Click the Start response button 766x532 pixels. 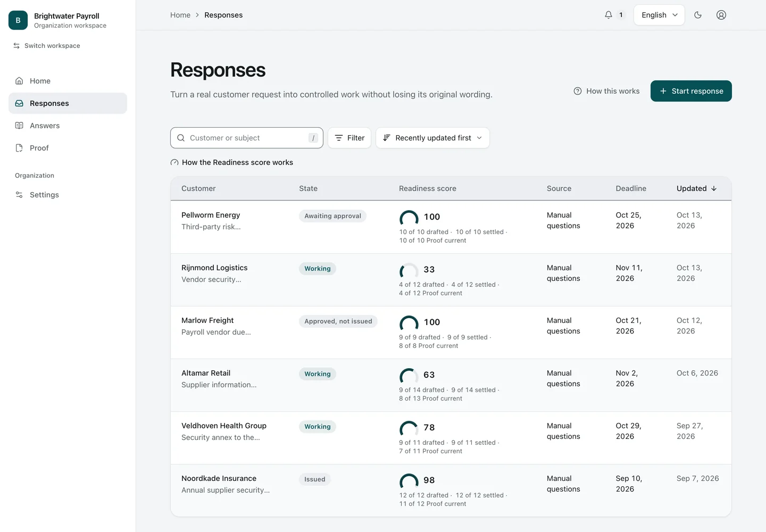(691, 91)
